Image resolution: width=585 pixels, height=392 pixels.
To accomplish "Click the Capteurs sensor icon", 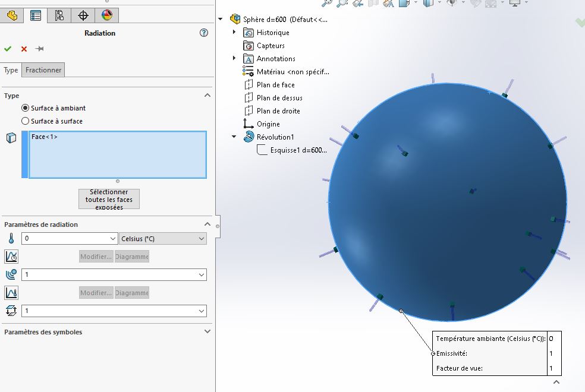I will pyautogui.click(x=249, y=46).
